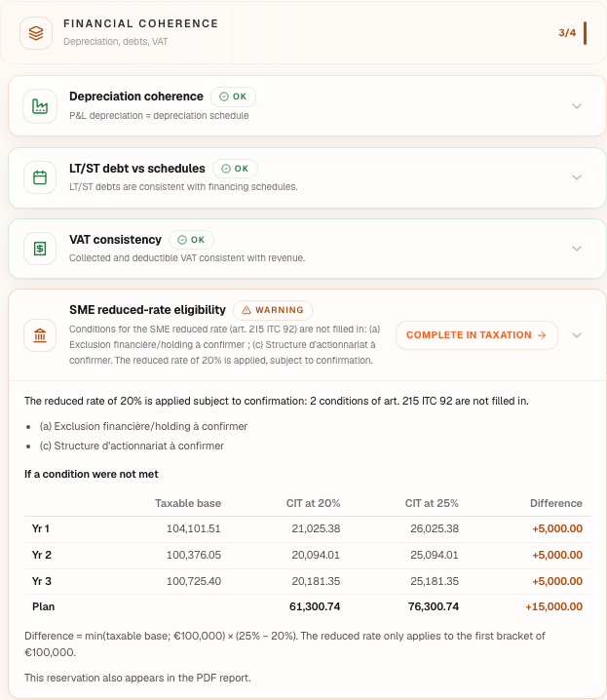Click CIT value 26,025.38
The image size is (607, 700).
[x=435, y=529]
